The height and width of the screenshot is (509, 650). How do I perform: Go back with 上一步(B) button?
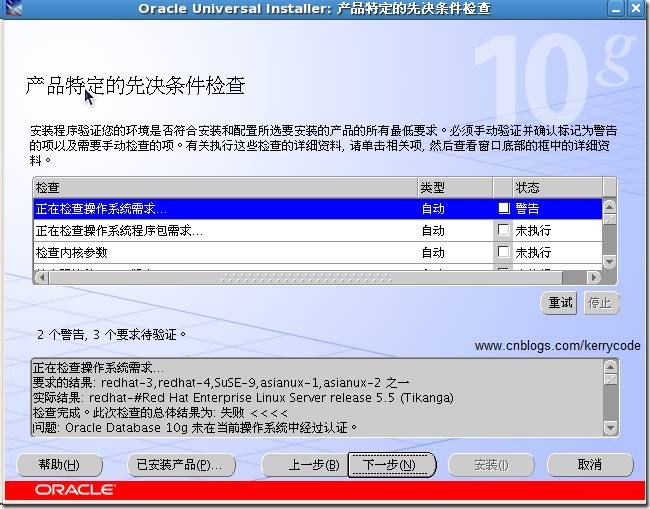pos(305,465)
